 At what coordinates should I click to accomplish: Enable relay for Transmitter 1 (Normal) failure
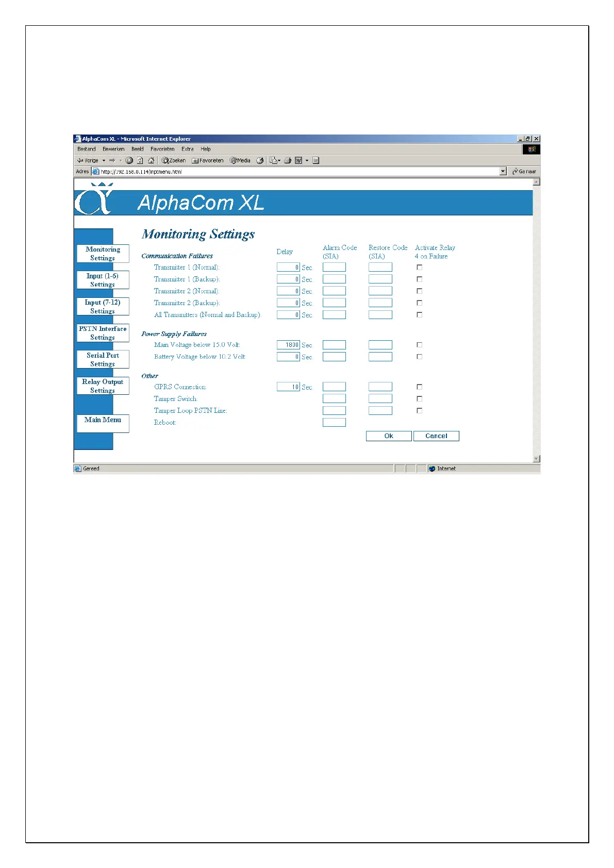point(420,268)
